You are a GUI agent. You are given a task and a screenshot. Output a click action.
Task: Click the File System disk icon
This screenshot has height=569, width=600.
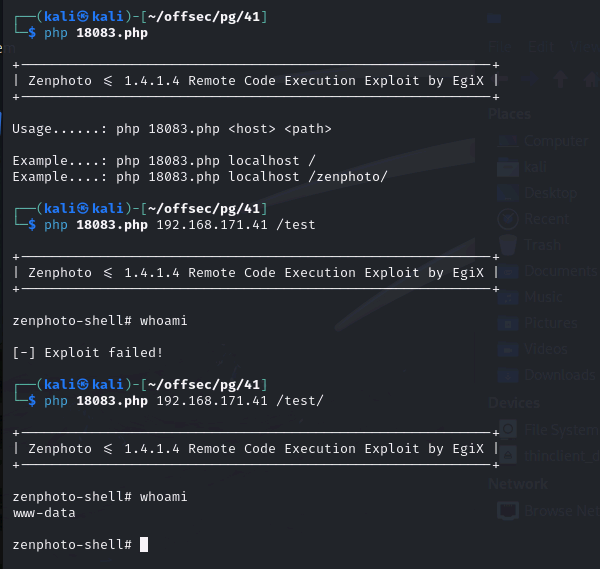point(508,429)
